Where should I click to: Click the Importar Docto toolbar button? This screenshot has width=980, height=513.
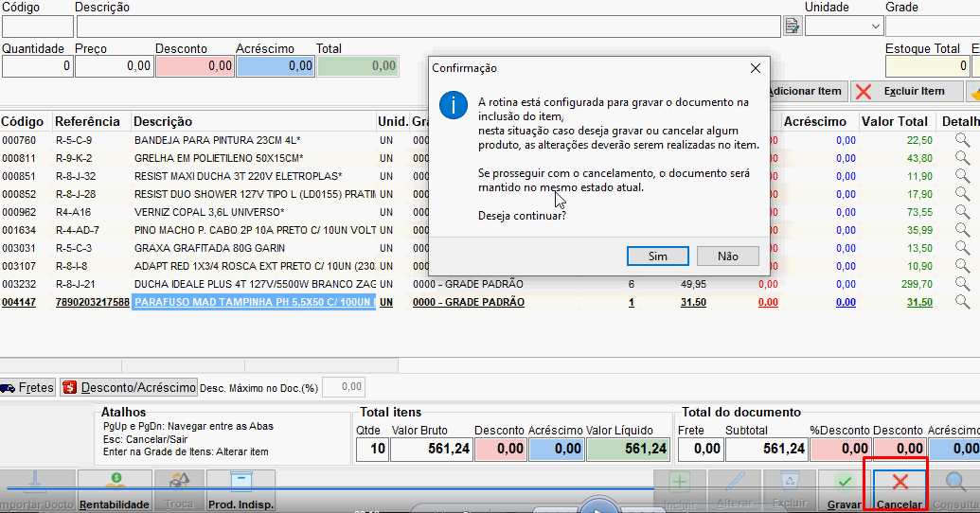click(x=38, y=491)
